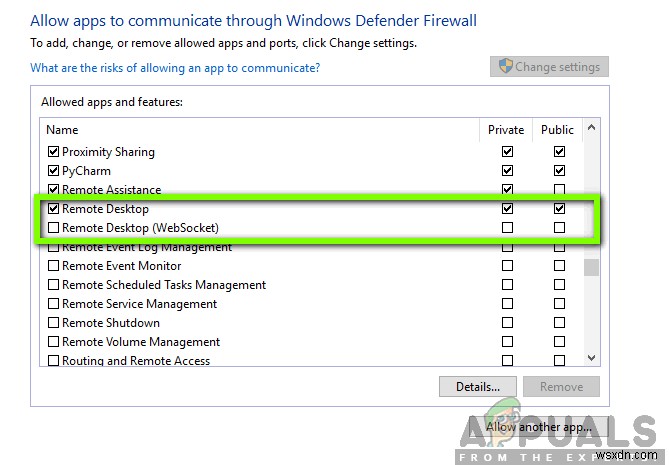
Task: Click the Details... button
Action: pyautogui.click(x=477, y=387)
